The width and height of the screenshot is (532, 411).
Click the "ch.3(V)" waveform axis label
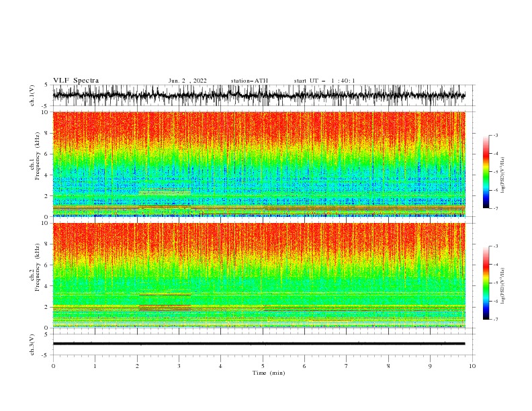tap(32, 345)
